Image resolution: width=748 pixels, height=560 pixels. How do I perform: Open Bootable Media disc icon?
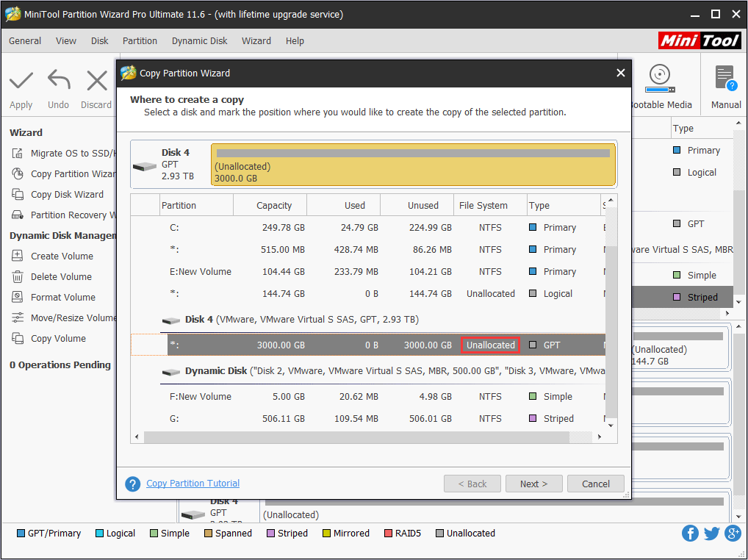coord(660,79)
